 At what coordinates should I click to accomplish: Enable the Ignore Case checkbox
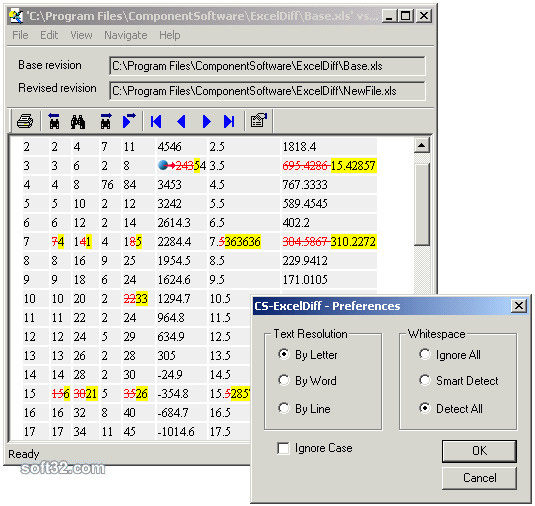coord(283,448)
